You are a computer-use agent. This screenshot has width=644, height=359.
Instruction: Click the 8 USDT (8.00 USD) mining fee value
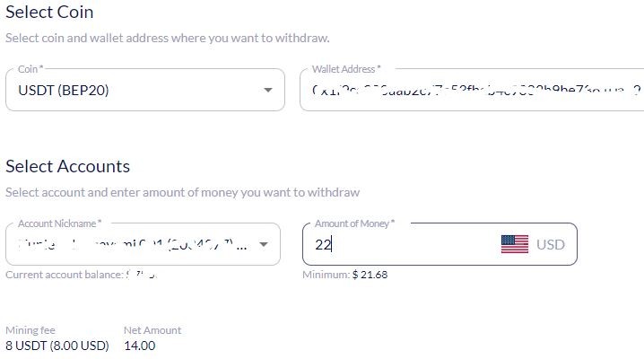click(x=57, y=346)
